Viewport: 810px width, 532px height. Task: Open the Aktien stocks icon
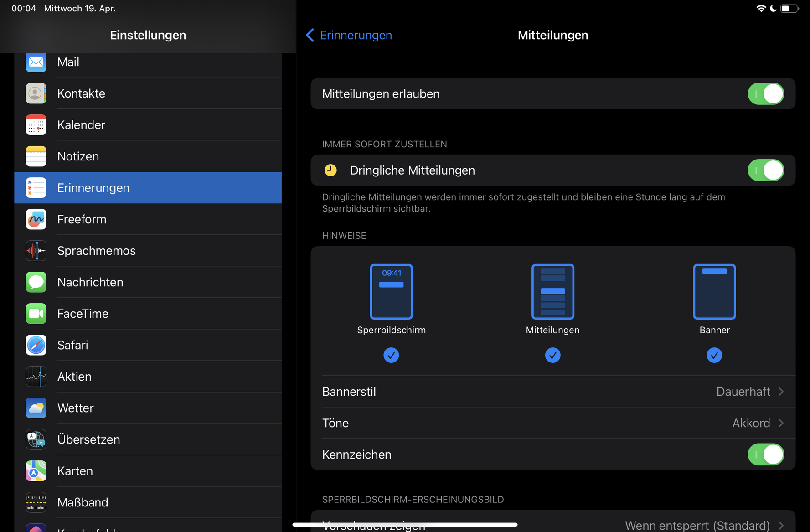(36, 377)
